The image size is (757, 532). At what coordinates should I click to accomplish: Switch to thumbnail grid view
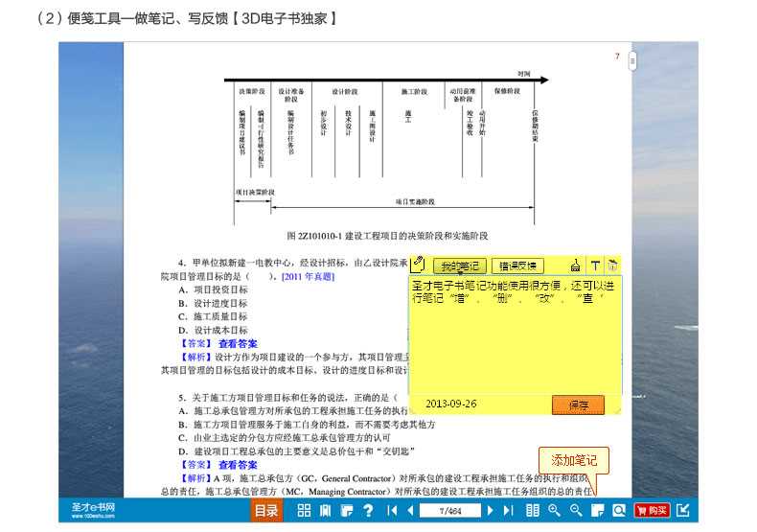pyautogui.click(x=304, y=511)
